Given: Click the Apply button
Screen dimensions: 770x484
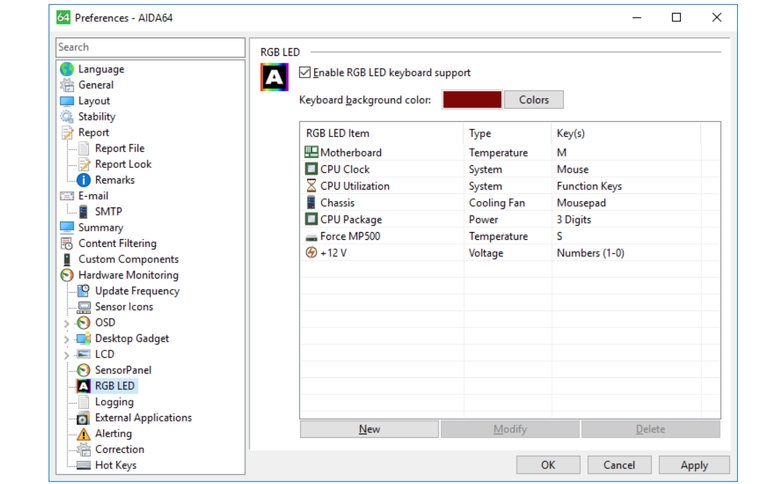Looking at the screenshot, I should coord(694,465).
